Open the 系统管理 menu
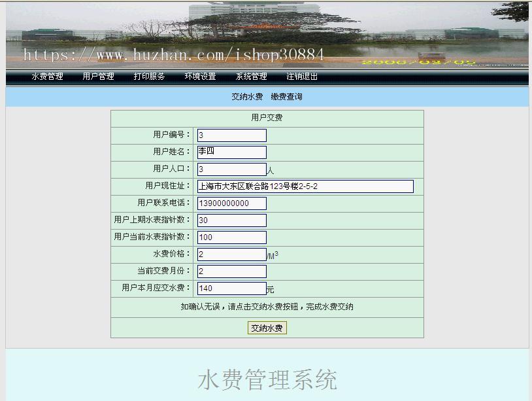Screen dimensions: 532x401 pyautogui.click(x=250, y=77)
